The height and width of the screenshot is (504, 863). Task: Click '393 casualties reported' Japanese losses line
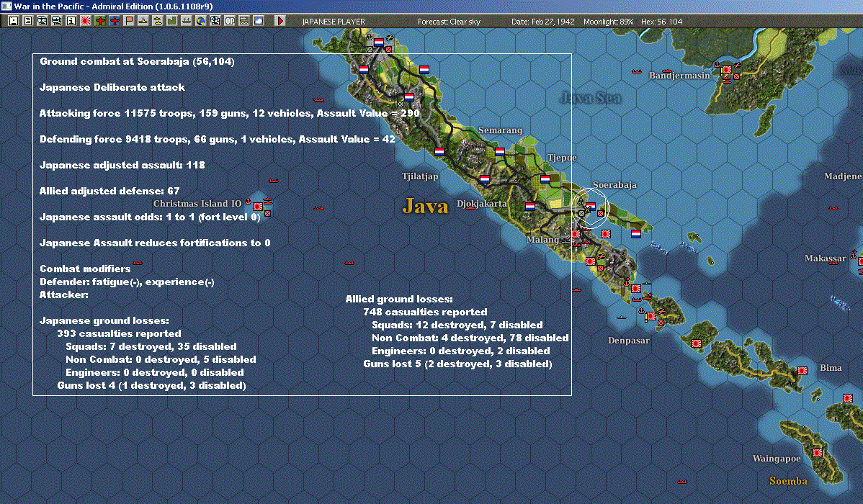coord(119,333)
